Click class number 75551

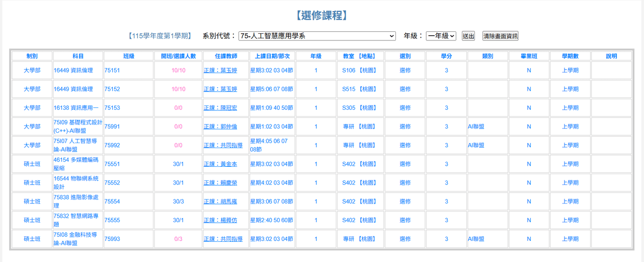click(x=112, y=164)
